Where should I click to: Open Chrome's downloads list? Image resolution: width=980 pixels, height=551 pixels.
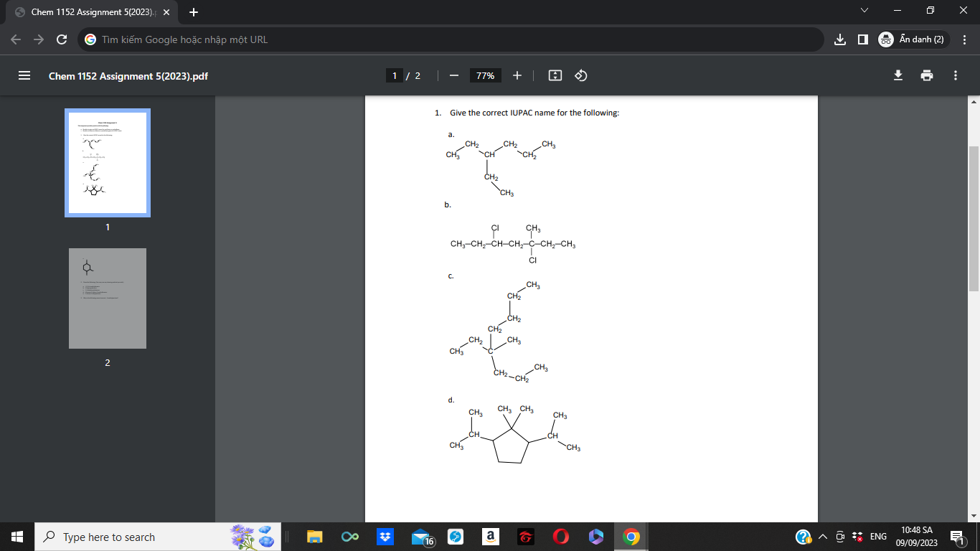coord(840,39)
